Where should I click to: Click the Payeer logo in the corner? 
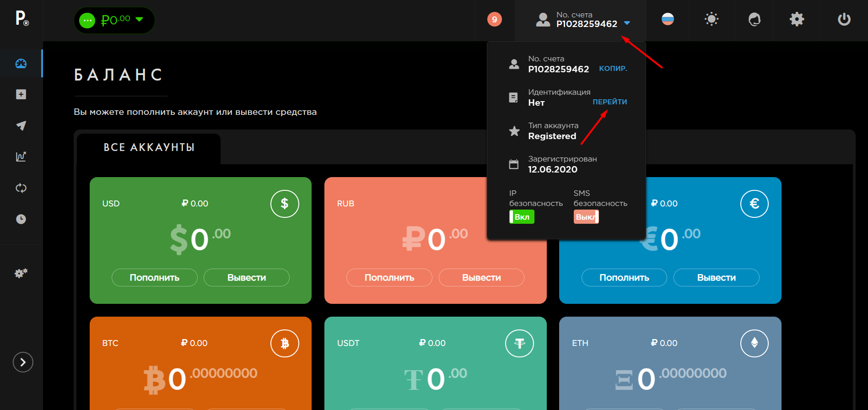pyautogui.click(x=22, y=18)
